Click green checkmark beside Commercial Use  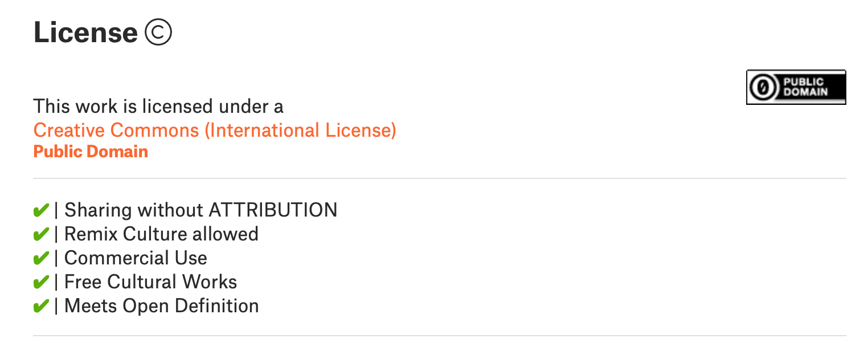click(x=40, y=259)
